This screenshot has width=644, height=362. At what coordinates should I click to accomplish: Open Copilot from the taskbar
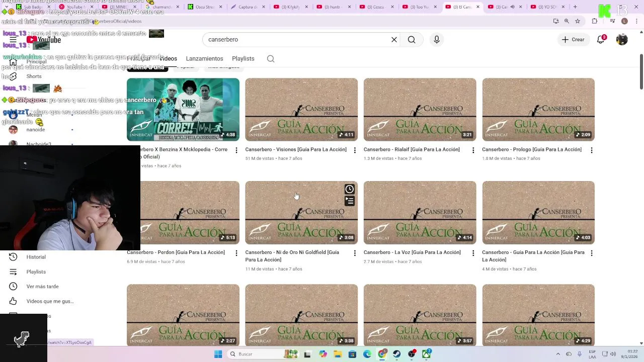pyautogui.click(x=323, y=354)
